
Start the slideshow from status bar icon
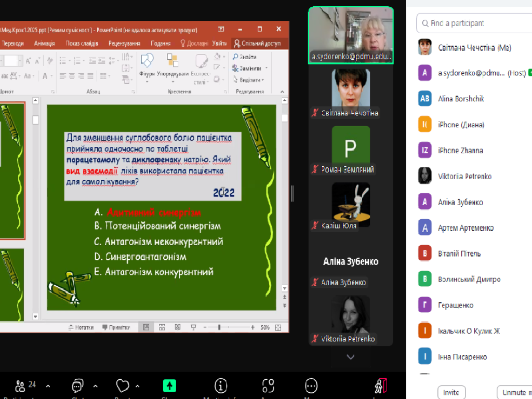point(193,327)
